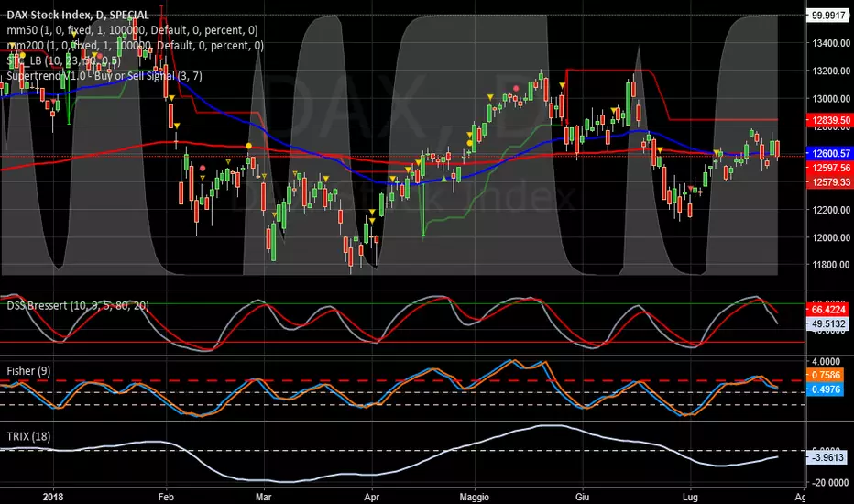Screen dimensions: 854x504
Task: Click the TRIX (18) indicator label
Action: pos(28,436)
